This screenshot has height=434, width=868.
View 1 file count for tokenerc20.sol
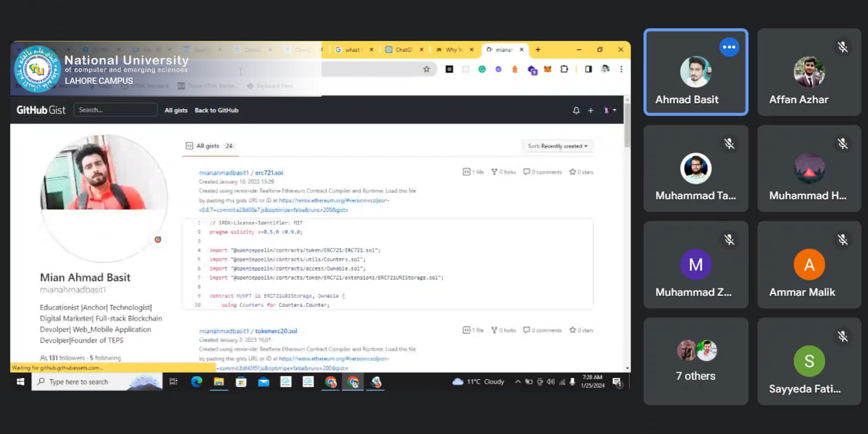(473, 330)
